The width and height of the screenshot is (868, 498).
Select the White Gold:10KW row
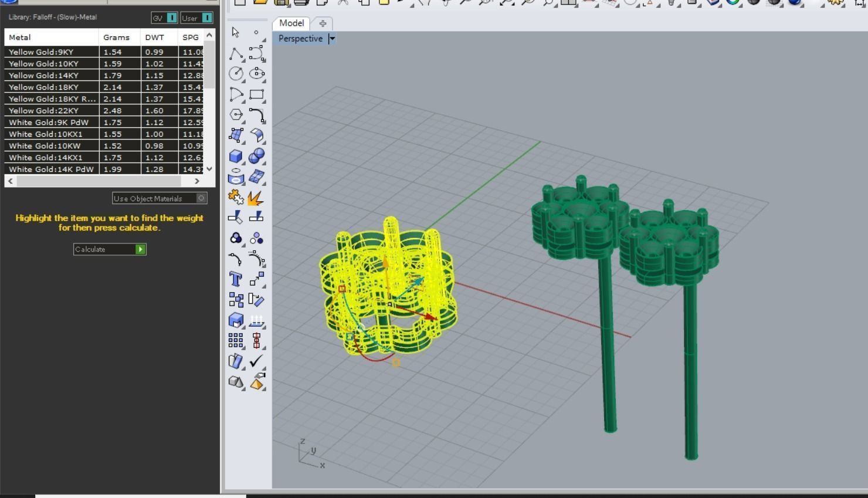pos(104,145)
